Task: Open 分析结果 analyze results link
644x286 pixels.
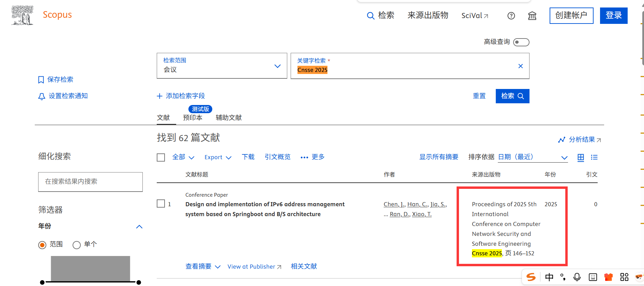Action: (x=580, y=139)
